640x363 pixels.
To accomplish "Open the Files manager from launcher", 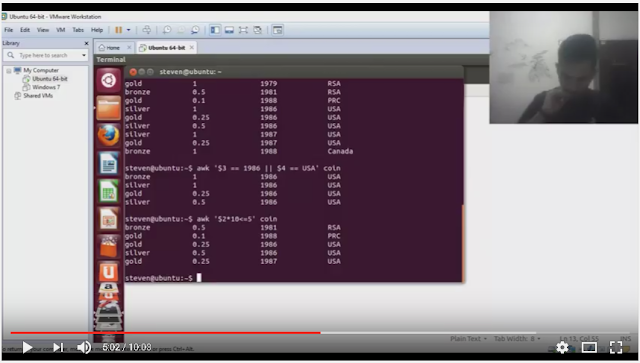I will click(x=108, y=108).
